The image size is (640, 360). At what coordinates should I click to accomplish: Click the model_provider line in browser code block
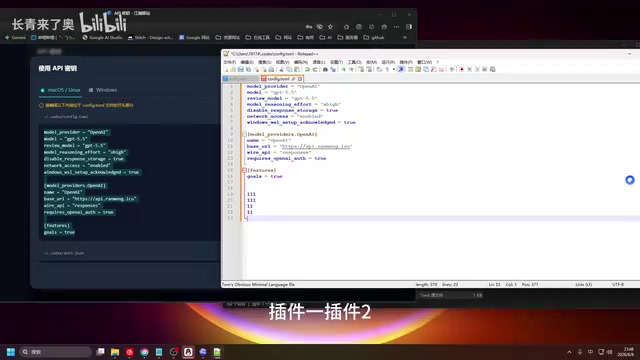(x=76, y=132)
